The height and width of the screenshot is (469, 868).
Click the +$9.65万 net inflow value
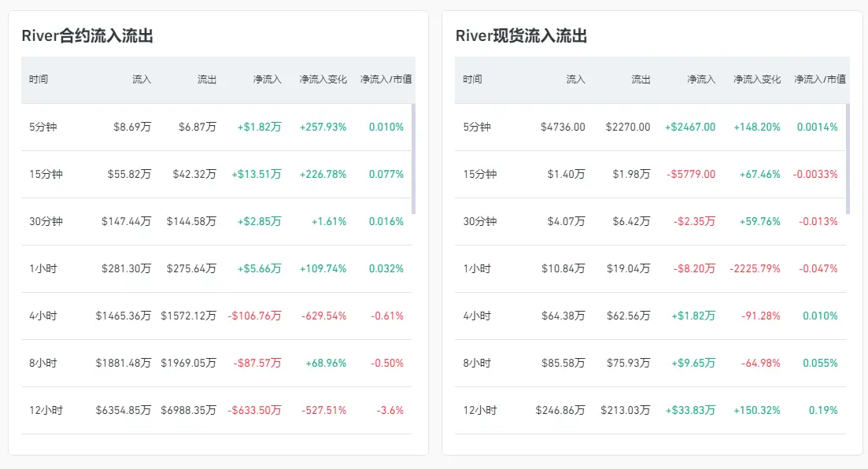click(693, 364)
